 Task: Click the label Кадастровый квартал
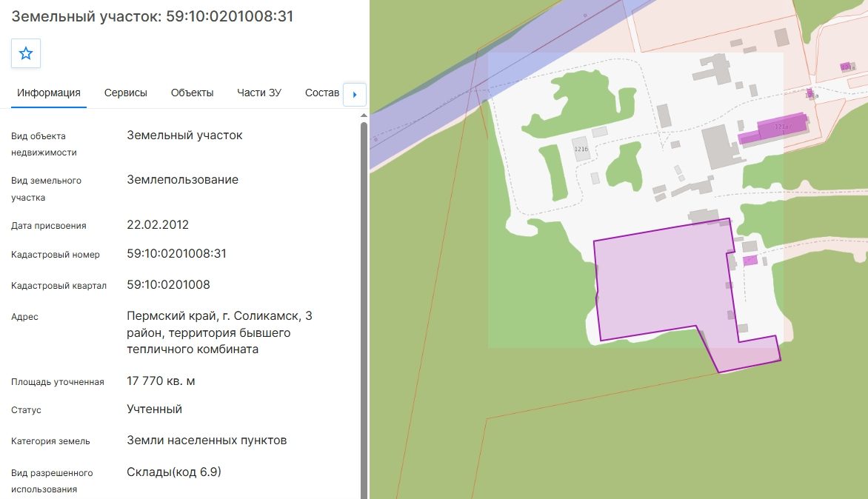[x=59, y=286]
